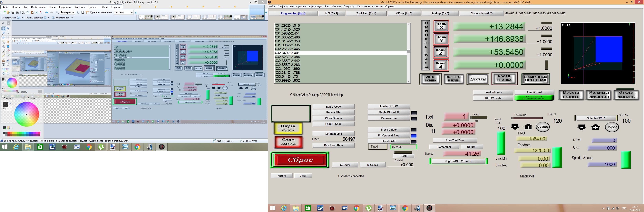The height and width of the screenshot is (212, 644).
Task: Click the Crop to selection icon
Action: click(36, 13)
